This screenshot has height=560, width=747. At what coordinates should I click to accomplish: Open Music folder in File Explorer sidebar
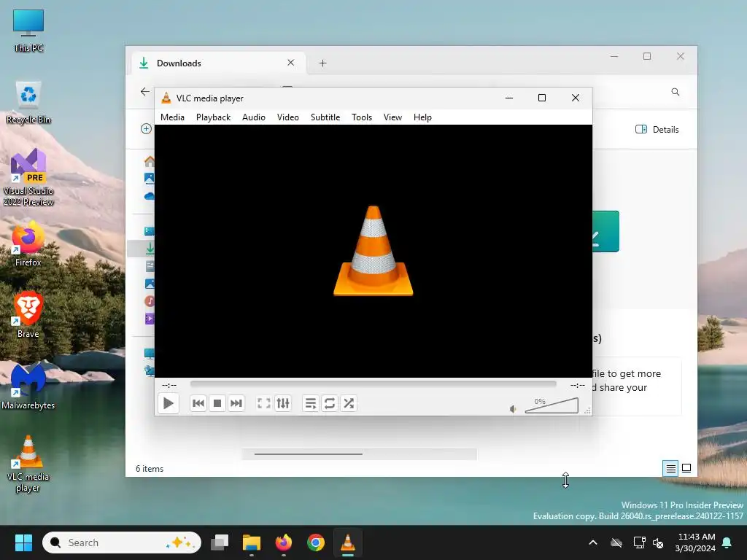(150, 301)
